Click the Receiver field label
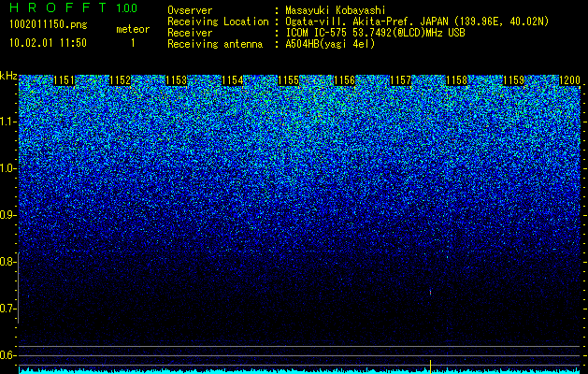The height and width of the screenshot is (374, 588). [x=190, y=33]
